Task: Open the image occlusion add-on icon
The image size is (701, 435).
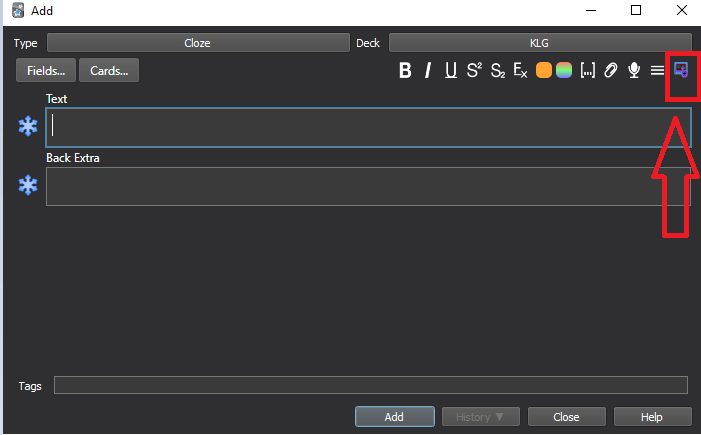Action: click(x=682, y=70)
